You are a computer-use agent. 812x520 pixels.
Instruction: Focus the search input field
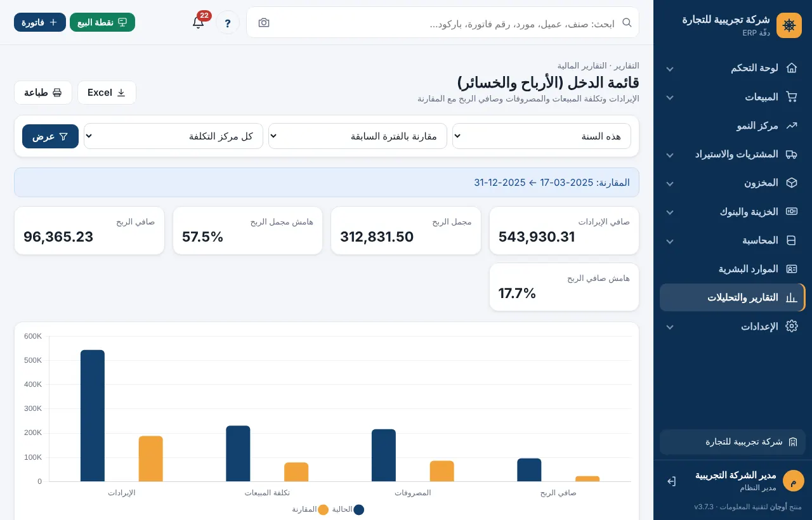(x=443, y=23)
